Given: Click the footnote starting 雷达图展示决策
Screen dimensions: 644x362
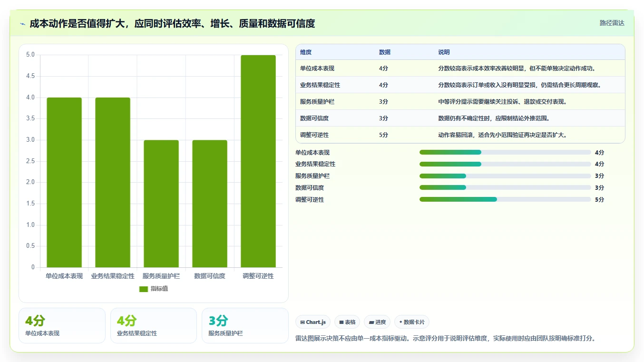Looking at the screenshot, I should click(445, 339).
